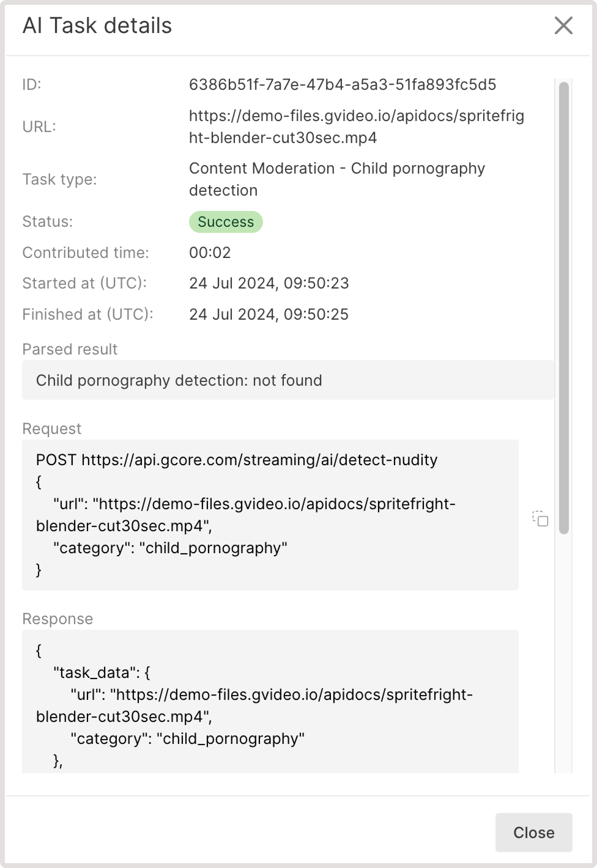Select the Content Moderation task type text
The height and width of the screenshot is (868, 597).
(337, 179)
